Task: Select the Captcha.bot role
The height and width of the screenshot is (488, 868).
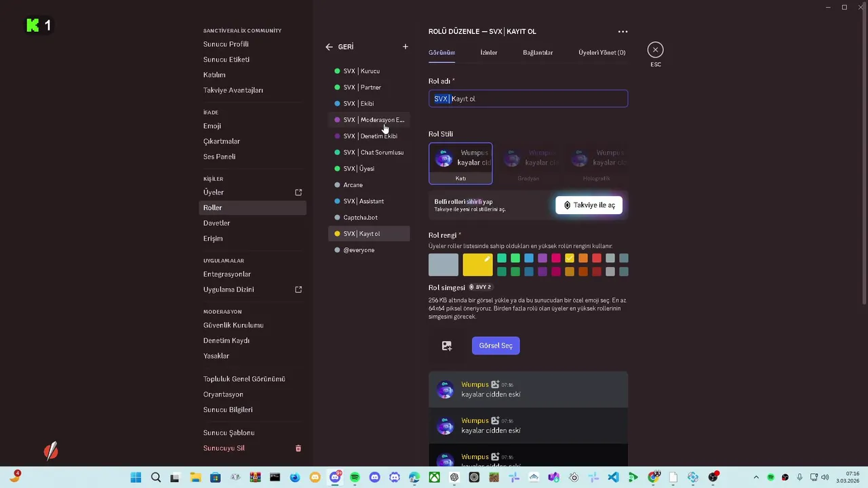Action: (369, 218)
